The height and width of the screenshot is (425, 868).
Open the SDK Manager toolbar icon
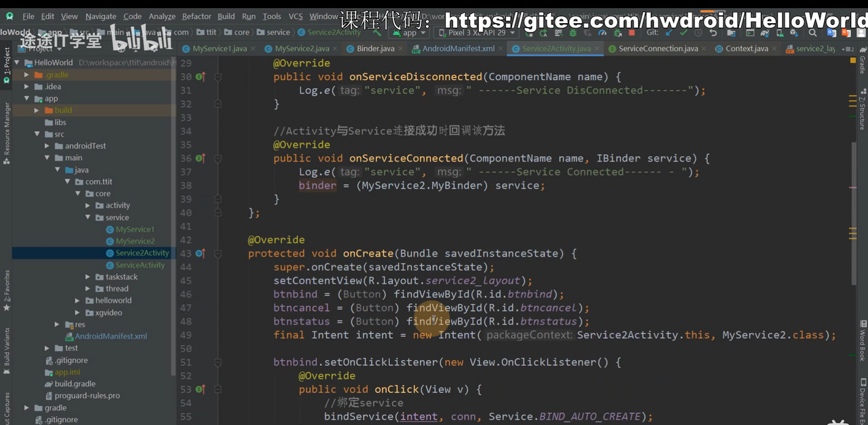795,33
